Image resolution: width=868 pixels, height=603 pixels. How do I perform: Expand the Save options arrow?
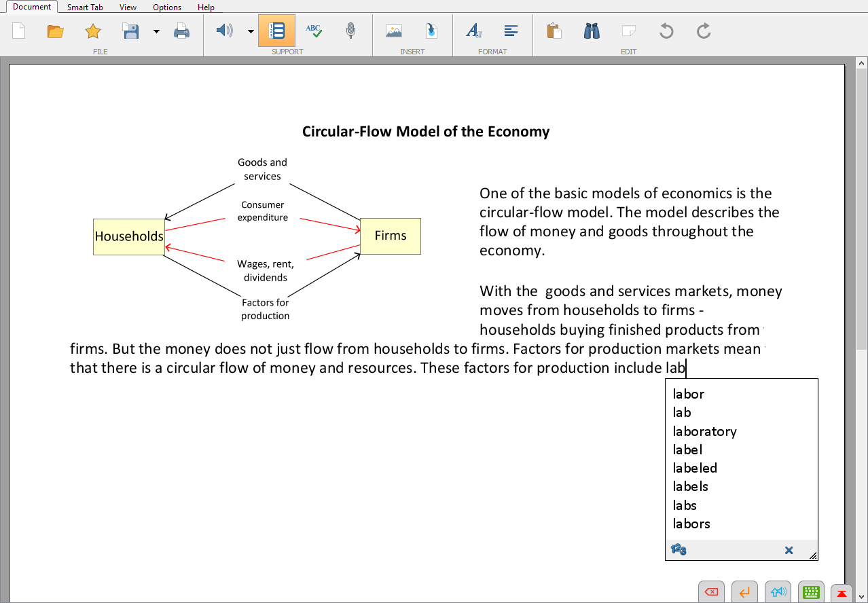pyautogui.click(x=156, y=31)
